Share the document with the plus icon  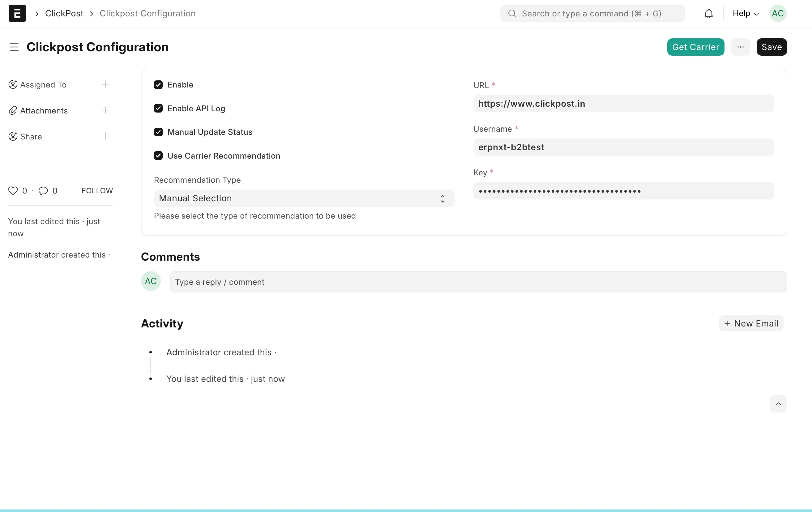tap(105, 136)
